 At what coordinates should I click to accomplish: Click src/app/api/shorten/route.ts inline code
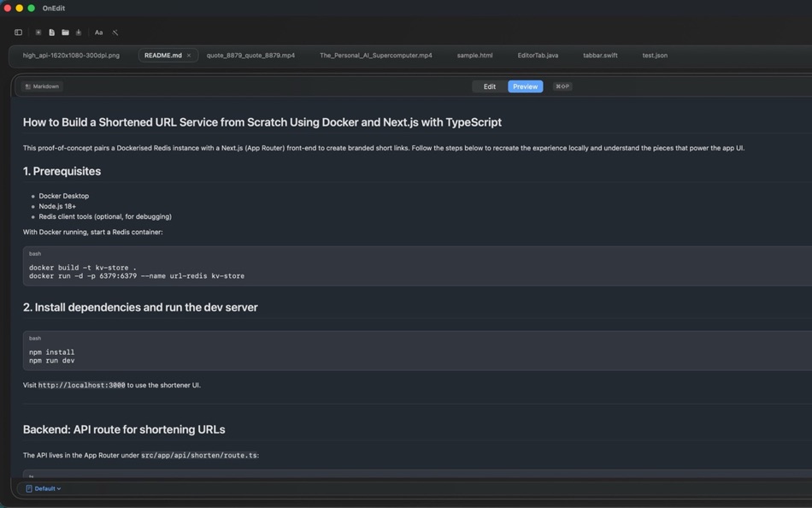pyautogui.click(x=199, y=455)
